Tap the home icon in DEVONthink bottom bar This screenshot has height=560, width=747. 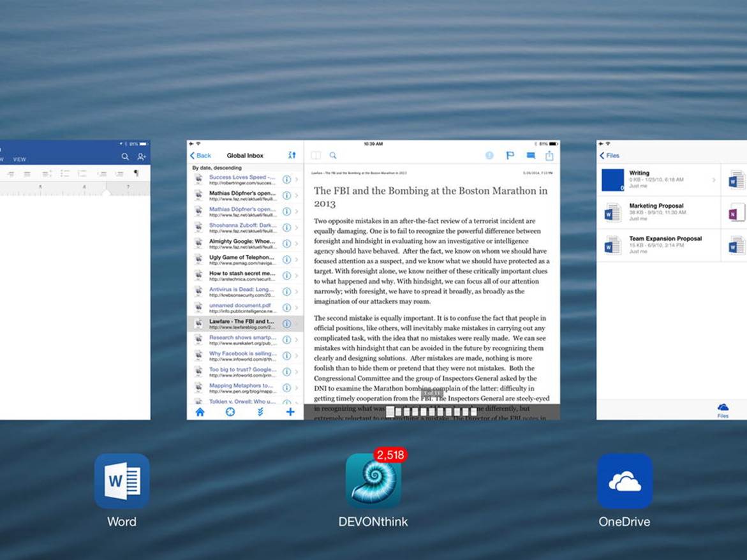coord(200,412)
